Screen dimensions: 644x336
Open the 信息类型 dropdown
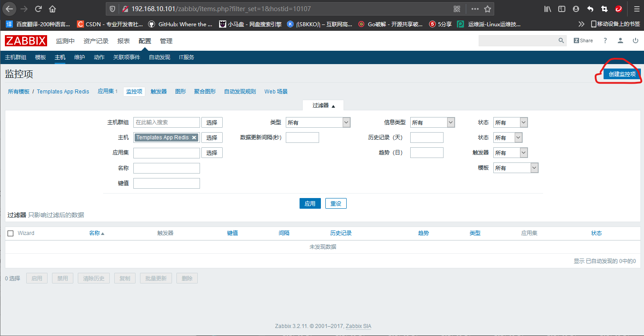pos(432,122)
